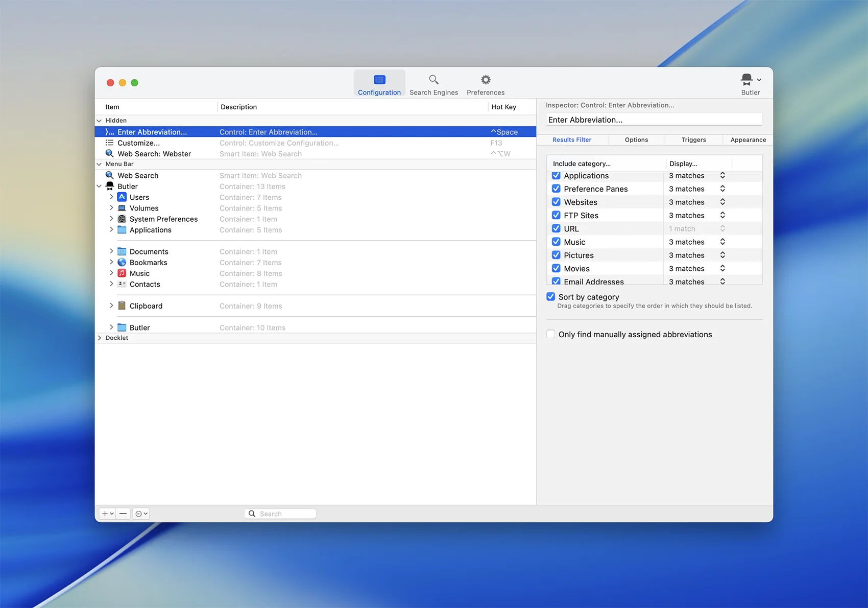Enable Only find manually assigned abbreviations
The width and height of the screenshot is (868, 608).
[x=551, y=334]
